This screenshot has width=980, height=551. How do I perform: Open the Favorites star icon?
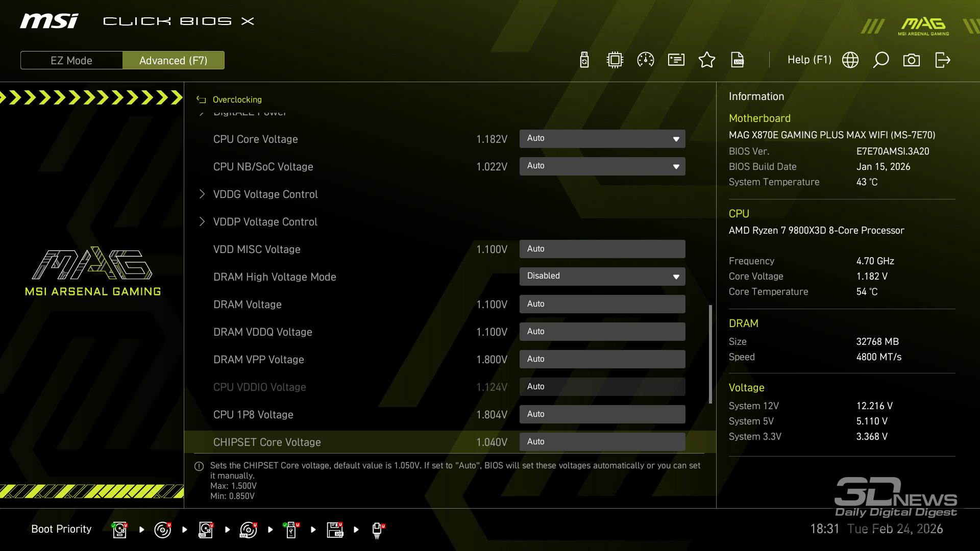coord(707,60)
